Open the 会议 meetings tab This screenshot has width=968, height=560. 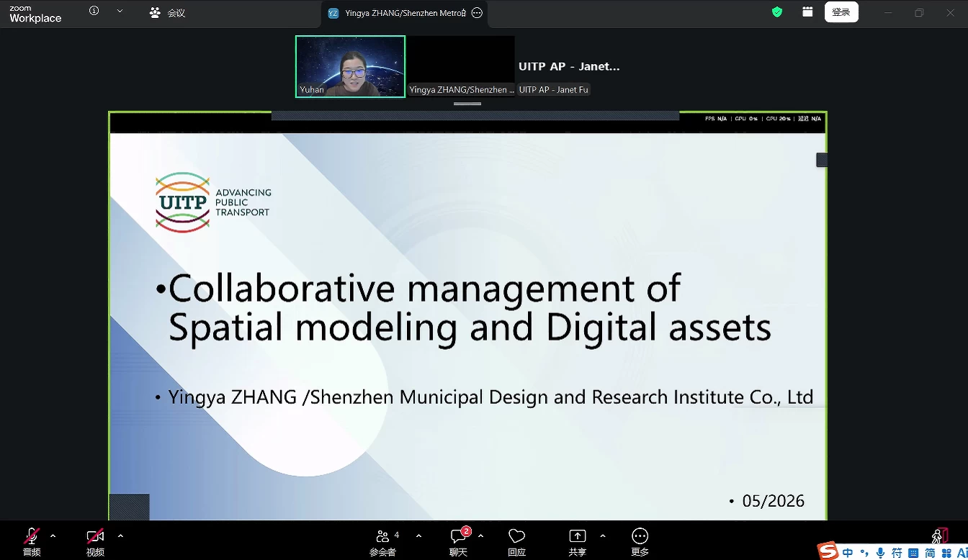tap(167, 12)
